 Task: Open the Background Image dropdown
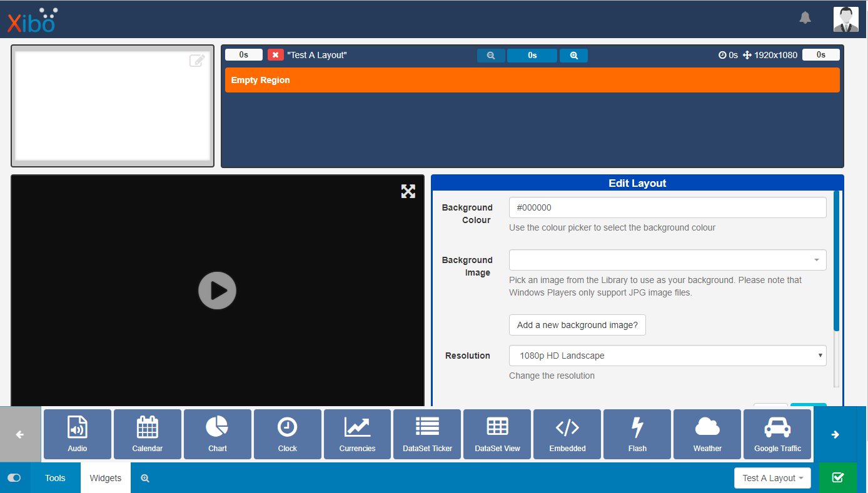click(x=667, y=259)
